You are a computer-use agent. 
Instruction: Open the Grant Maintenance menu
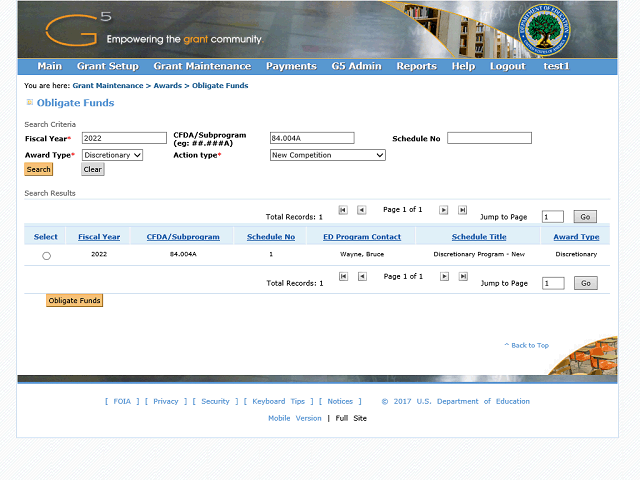tap(202, 66)
